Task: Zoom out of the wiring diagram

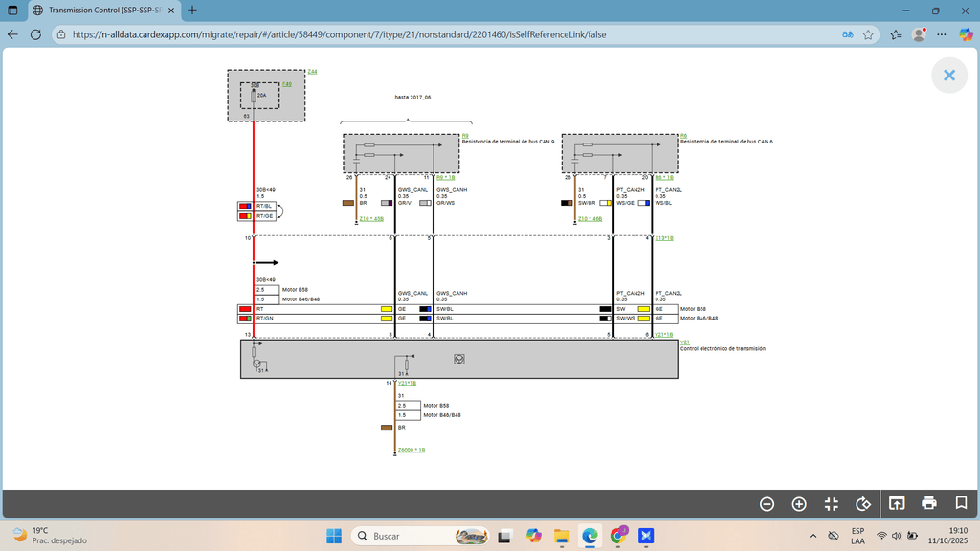Action: click(767, 503)
